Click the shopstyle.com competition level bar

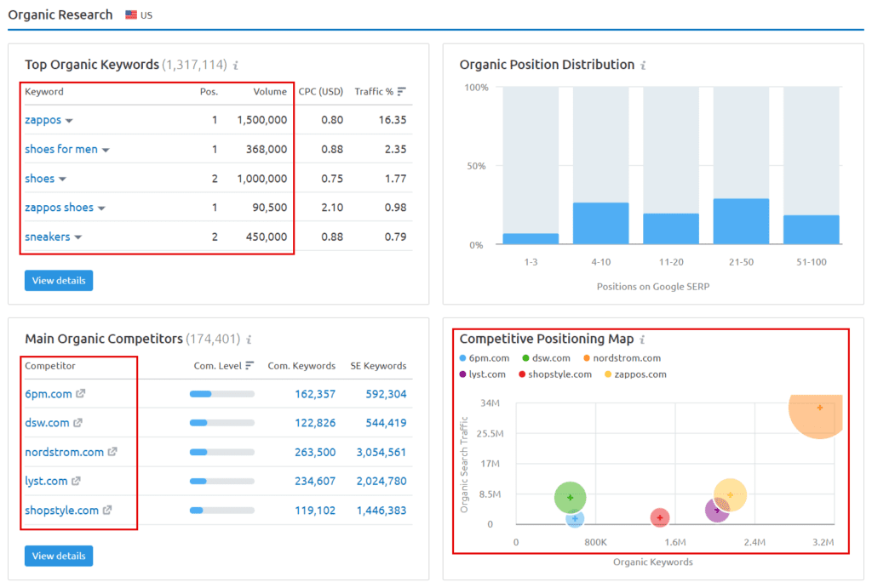[x=222, y=511]
